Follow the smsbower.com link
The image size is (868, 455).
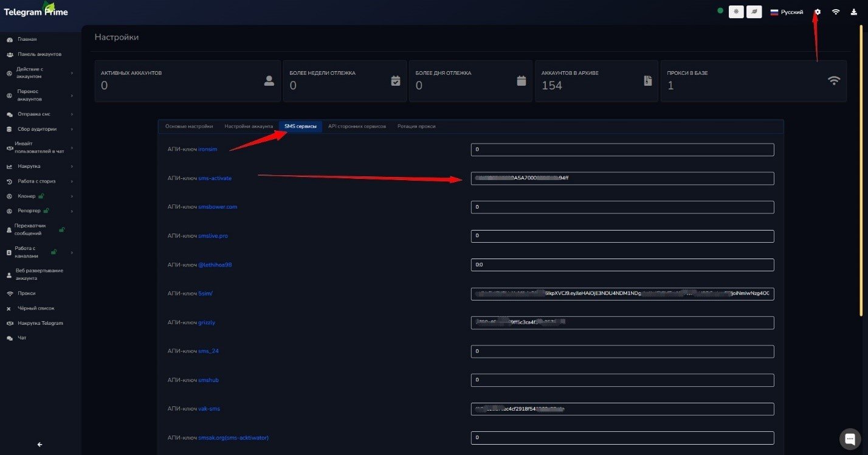218,207
